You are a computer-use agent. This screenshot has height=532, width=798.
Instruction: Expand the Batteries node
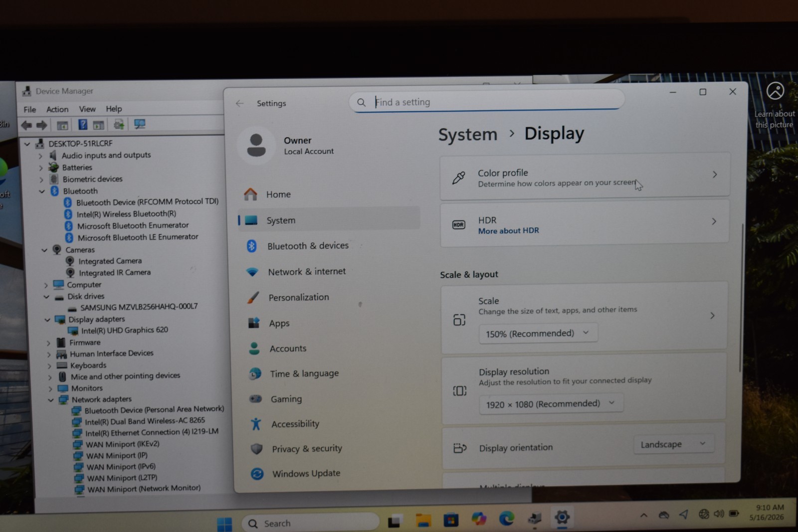(41, 168)
